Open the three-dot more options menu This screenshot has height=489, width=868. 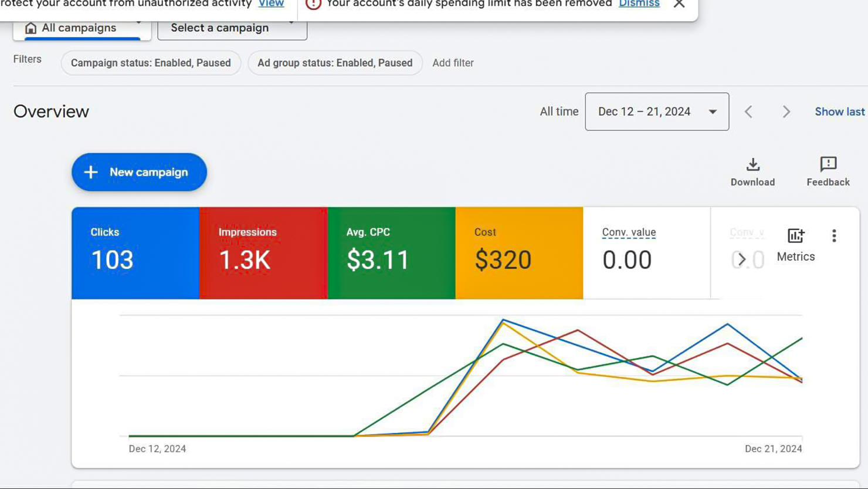click(x=833, y=236)
